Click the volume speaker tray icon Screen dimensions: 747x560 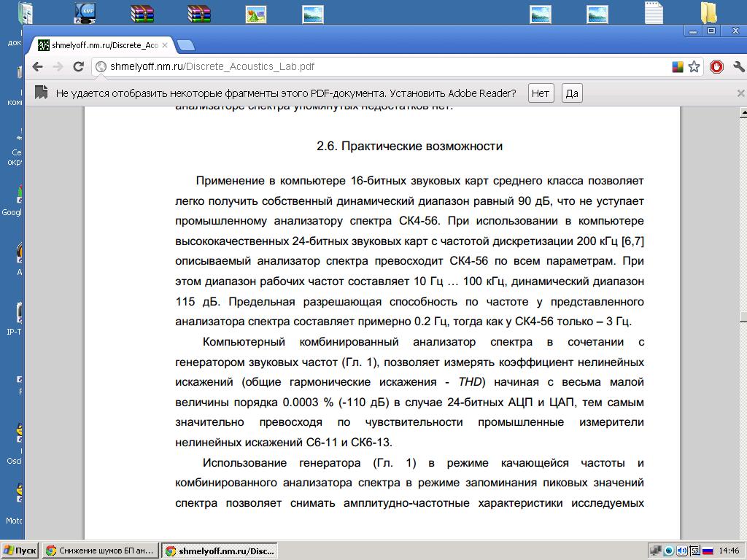pos(681,551)
